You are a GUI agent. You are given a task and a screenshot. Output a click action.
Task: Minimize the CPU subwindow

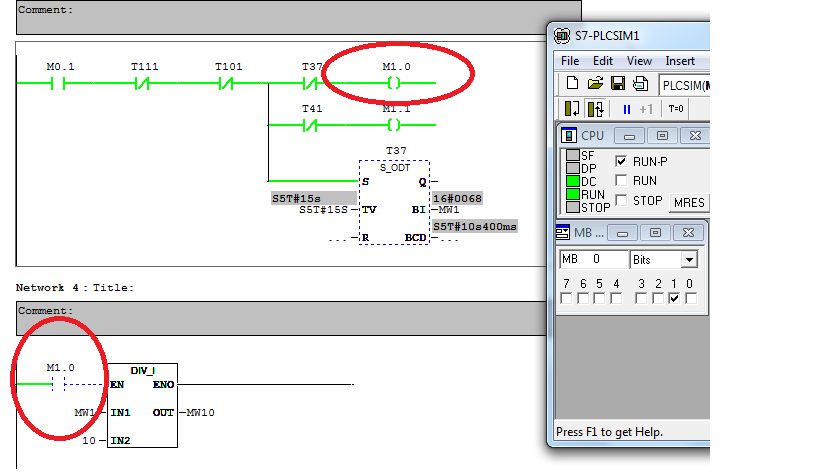pyautogui.click(x=629, y=136)
